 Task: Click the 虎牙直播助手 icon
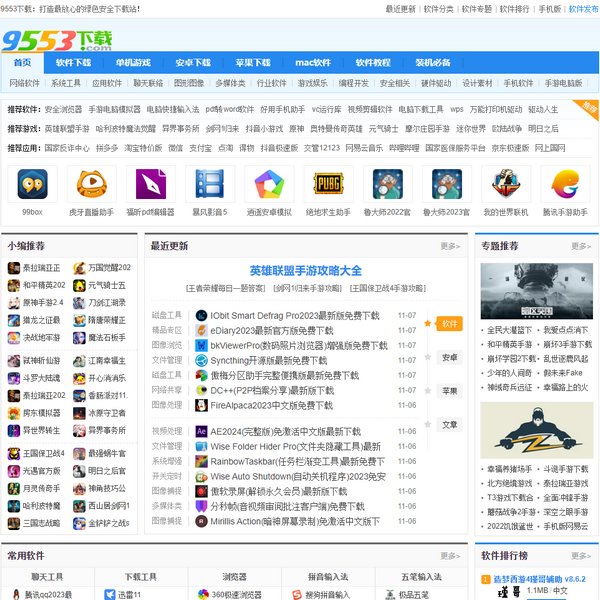[92, 185]
